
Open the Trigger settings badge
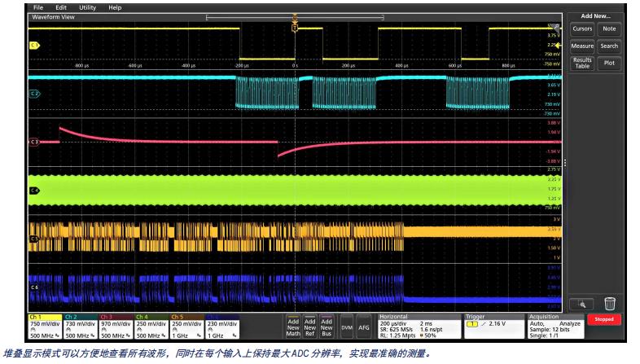tap(493, 327)
